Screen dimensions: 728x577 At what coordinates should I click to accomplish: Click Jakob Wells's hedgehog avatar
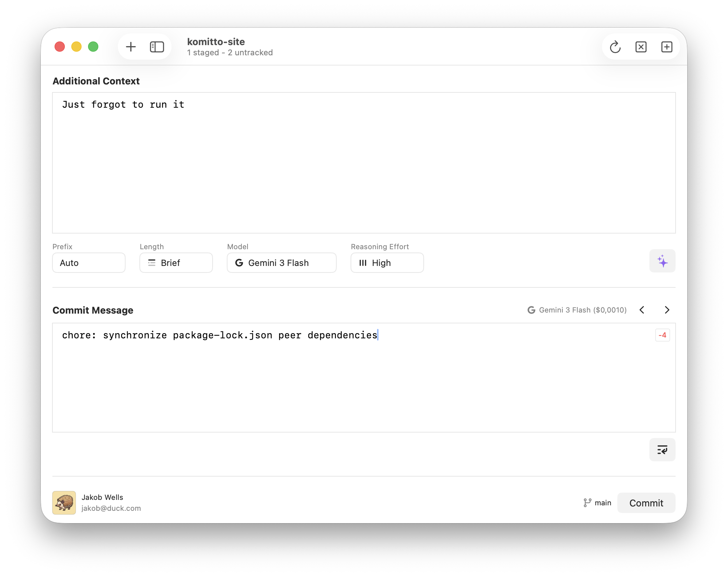[x=64, y=502]
